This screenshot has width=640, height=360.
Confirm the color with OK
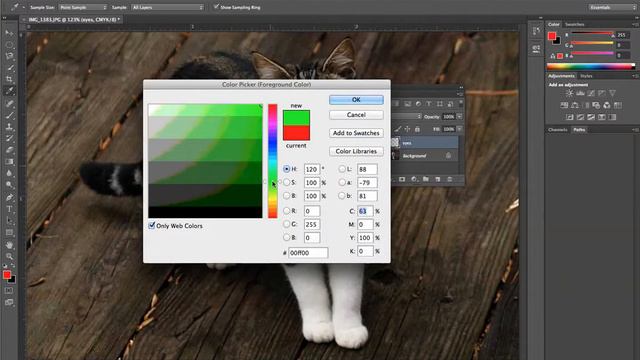(x=356, y=100)
